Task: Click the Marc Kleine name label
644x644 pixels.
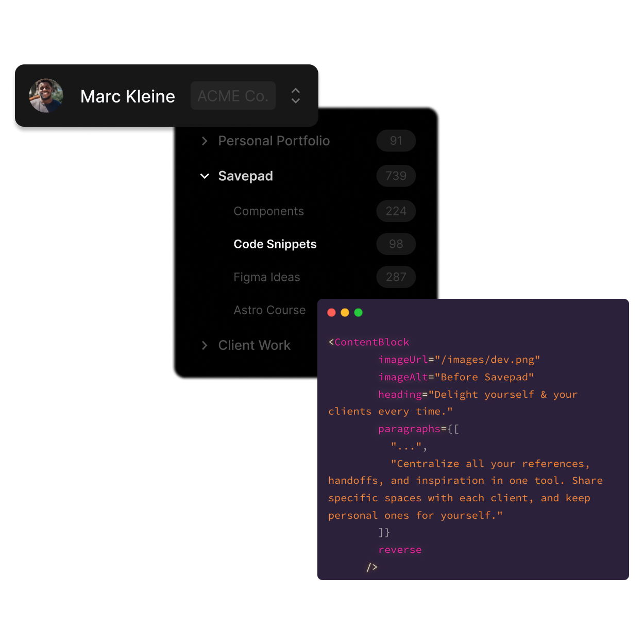Action: coord(127,96)
